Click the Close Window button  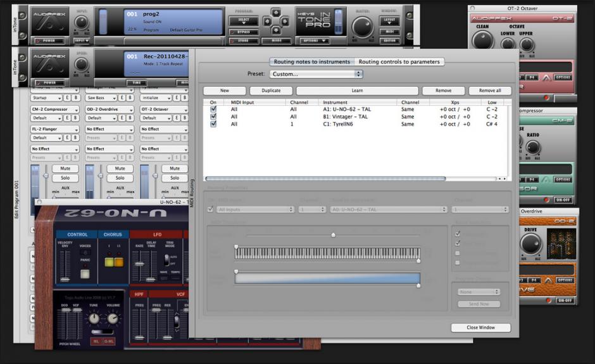click(x=481, y=327)
